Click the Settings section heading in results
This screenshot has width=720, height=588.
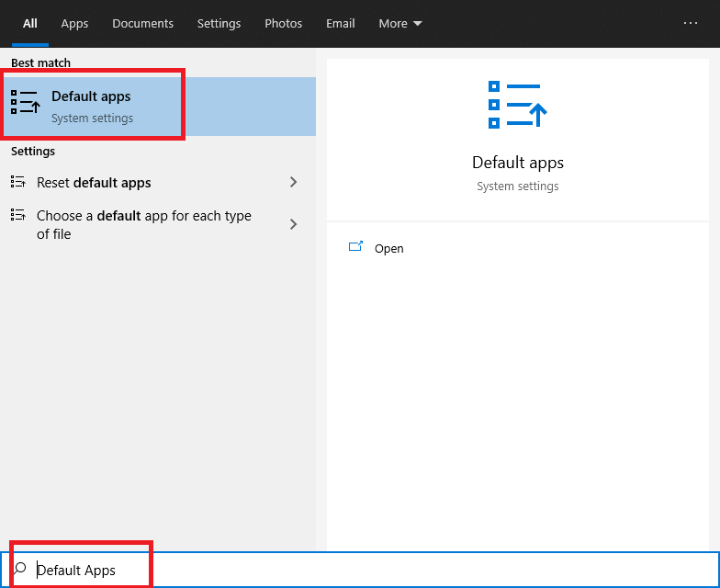[33, 151]
